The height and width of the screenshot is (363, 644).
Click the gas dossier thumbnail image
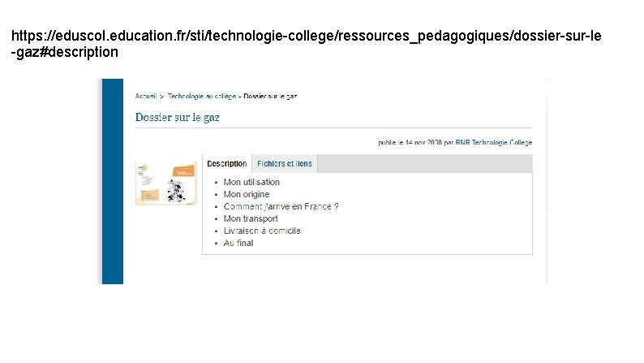tap(166, 183)
